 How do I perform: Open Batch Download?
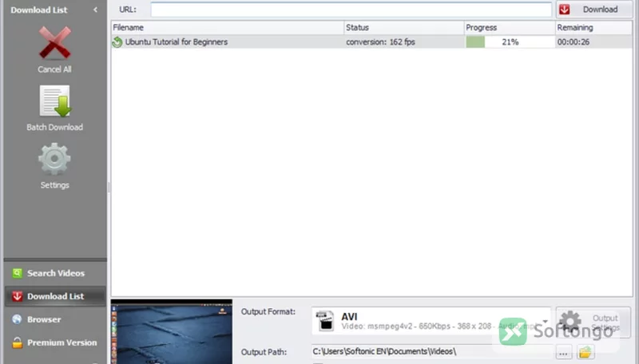coord(54,108)
